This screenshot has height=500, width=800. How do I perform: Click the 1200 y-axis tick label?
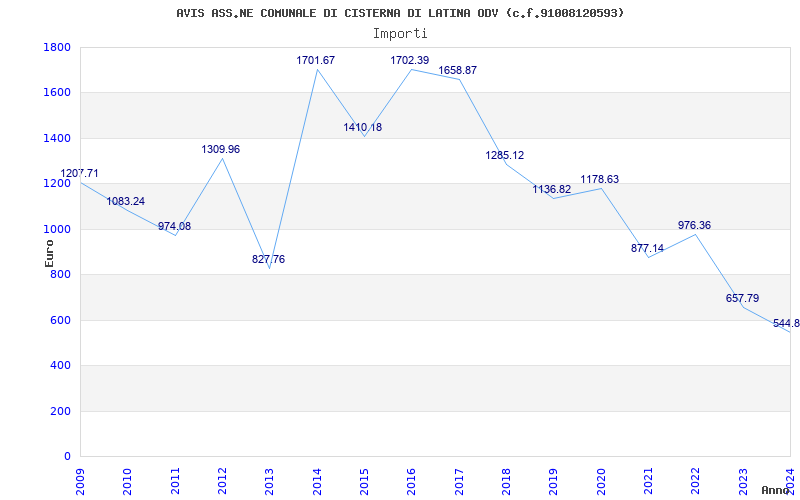click(57, 184)
